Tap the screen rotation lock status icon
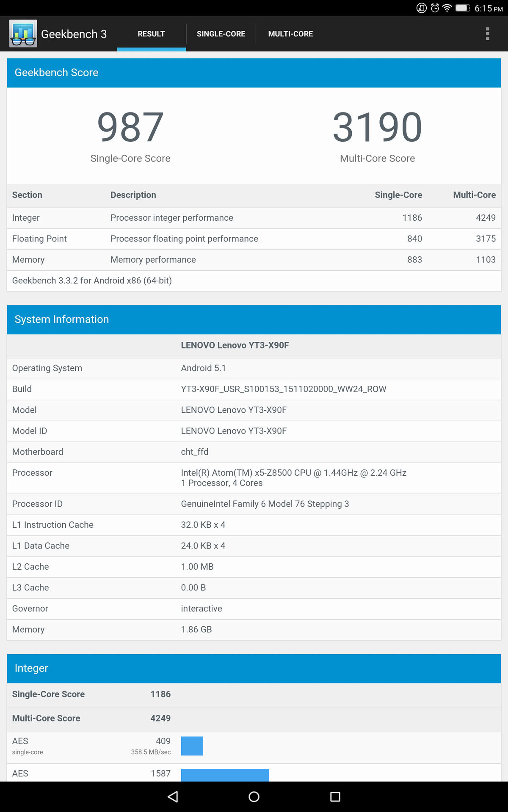Image resolution: width=508 pixels, height=812 pixels. point(422,8)
